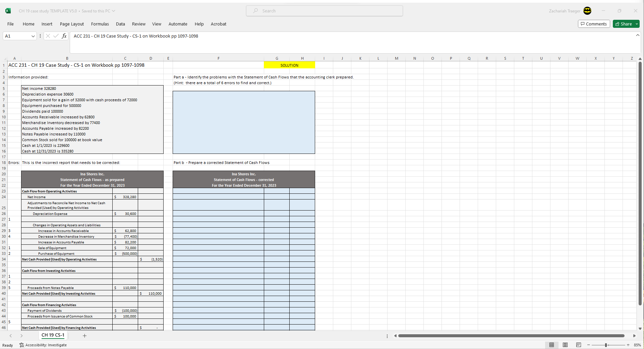
Task: Click the Zachariah Traeger account avatar
Action: (587, 11)
